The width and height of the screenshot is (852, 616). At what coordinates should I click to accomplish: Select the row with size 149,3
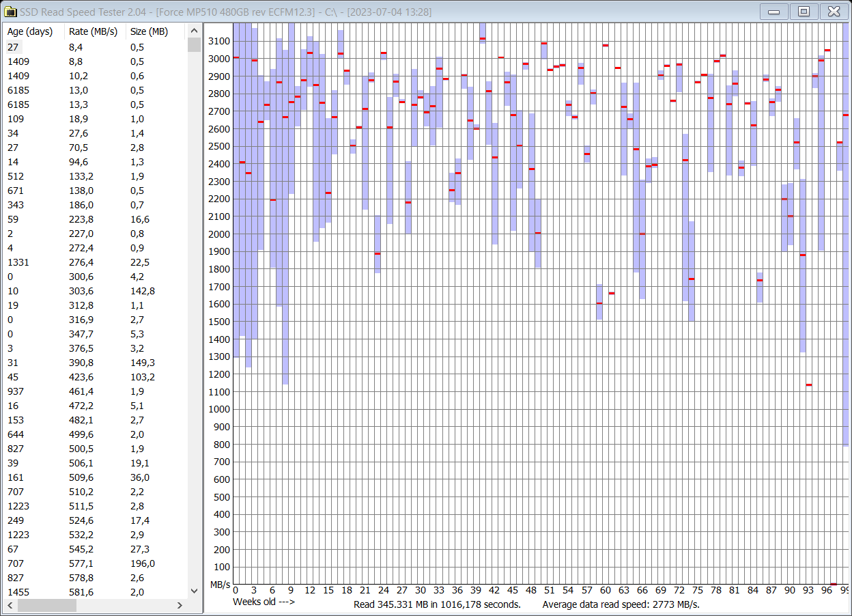(x=95, y=363)
